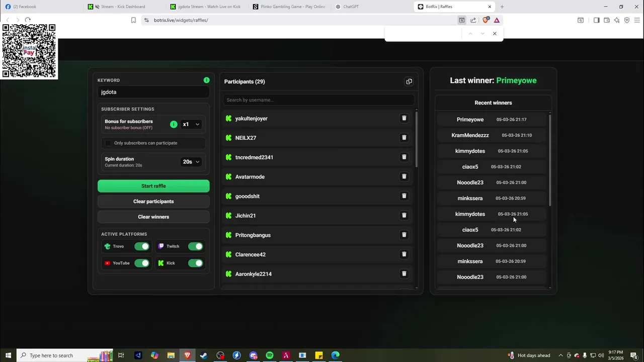This screenshot has height=362, width=644.
Task: Delete gooodshit participant entry
Action: 404,196
